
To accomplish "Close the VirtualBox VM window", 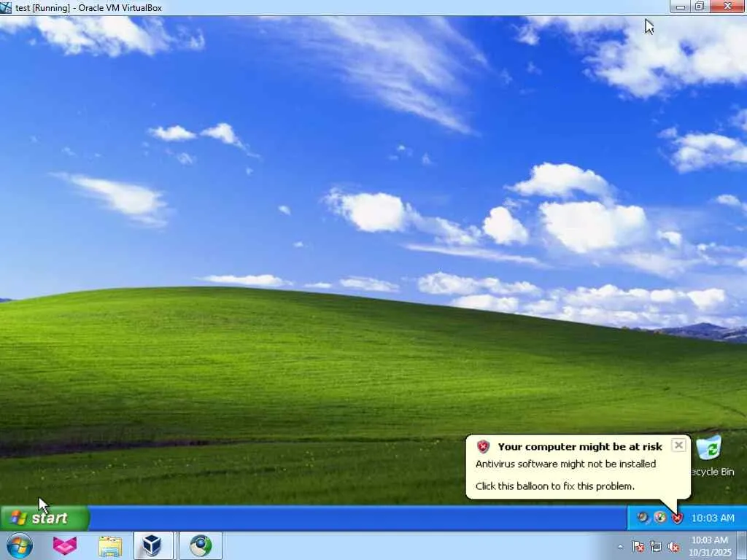I will (728, 7).
